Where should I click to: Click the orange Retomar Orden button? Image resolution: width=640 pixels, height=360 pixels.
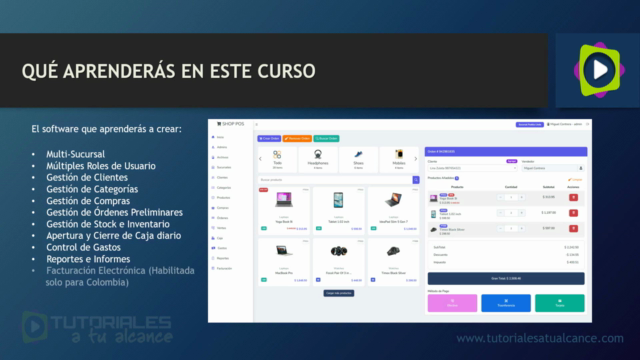[297, 139]
